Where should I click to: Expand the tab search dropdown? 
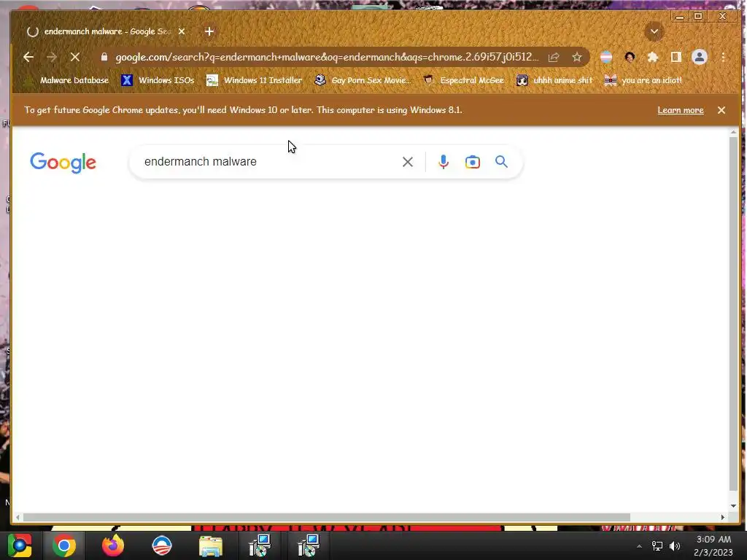[x=654, y=31]
